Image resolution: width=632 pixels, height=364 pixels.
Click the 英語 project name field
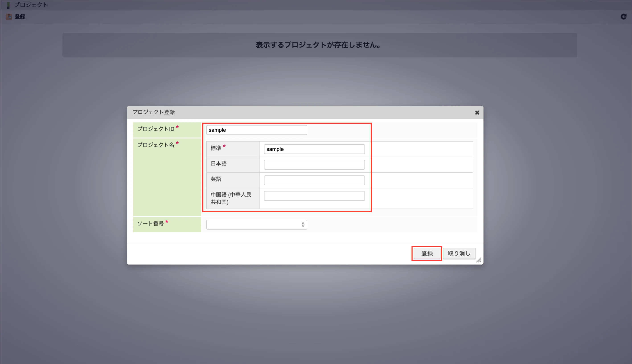(x=314, y=180)
